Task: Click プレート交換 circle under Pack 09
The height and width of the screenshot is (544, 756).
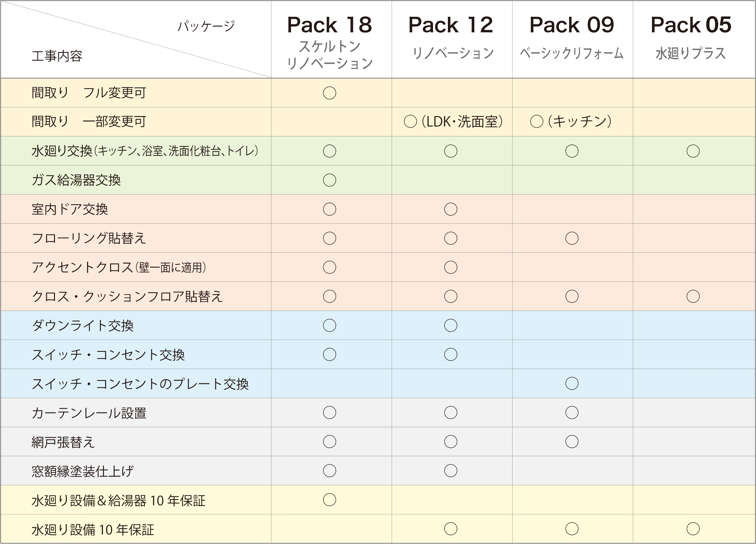Action: point(572,383)
